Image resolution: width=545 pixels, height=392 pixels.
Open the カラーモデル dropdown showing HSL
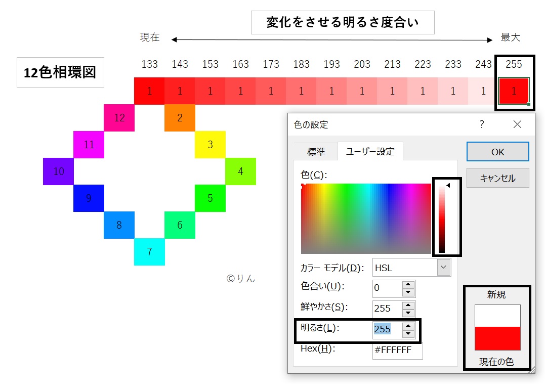[443, 267]
